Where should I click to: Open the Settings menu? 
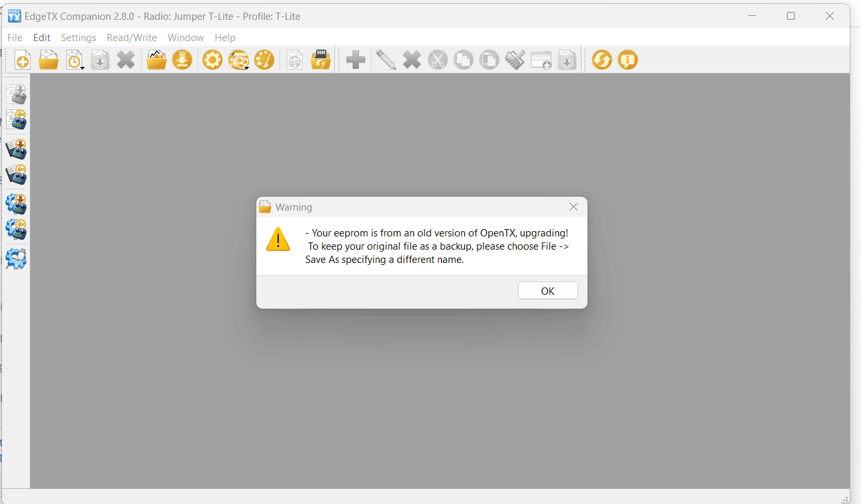click(78, 38)
